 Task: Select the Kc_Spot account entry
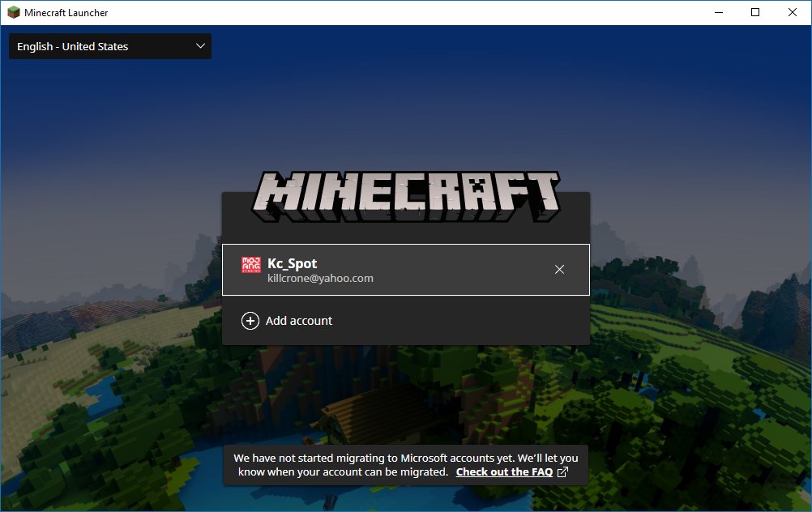pos(405,270)
